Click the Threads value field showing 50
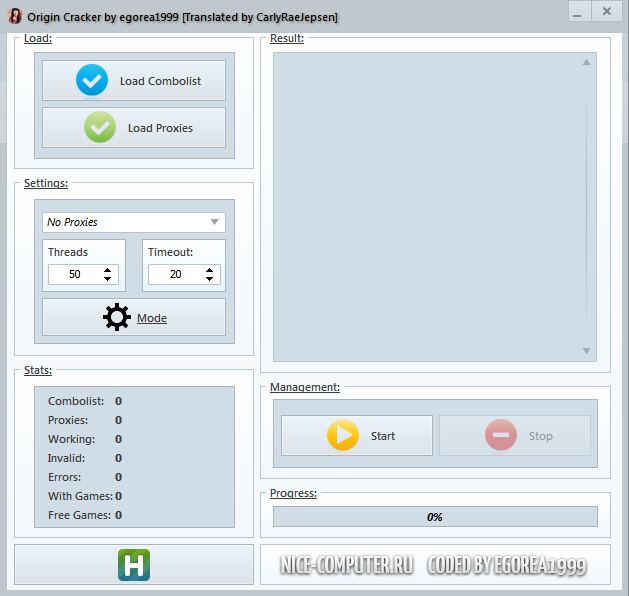The width and height of the screenshot is (629, 596). 75,274
